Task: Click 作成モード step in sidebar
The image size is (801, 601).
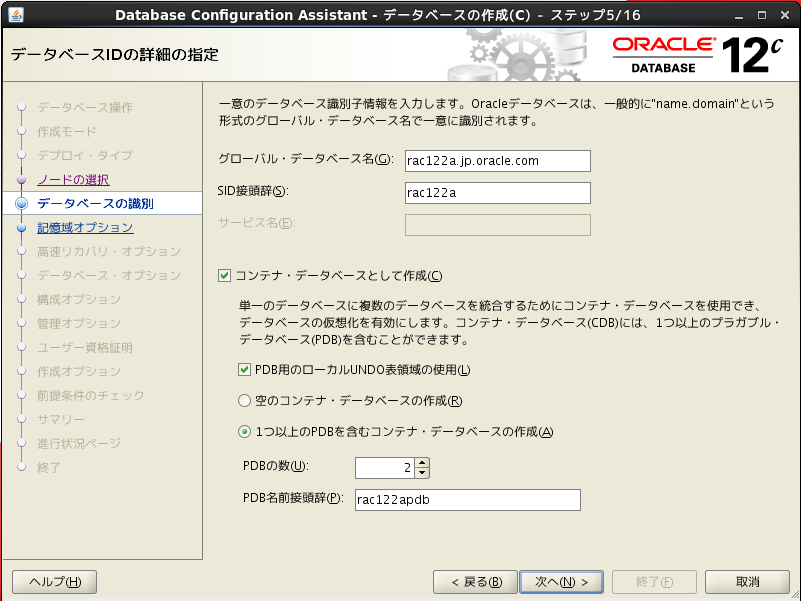Action: click(66, 131)
